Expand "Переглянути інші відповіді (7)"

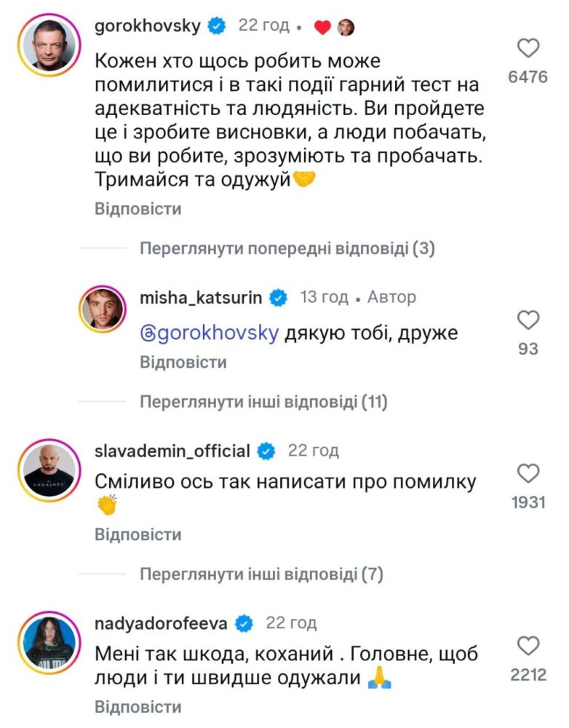[260, 574]
